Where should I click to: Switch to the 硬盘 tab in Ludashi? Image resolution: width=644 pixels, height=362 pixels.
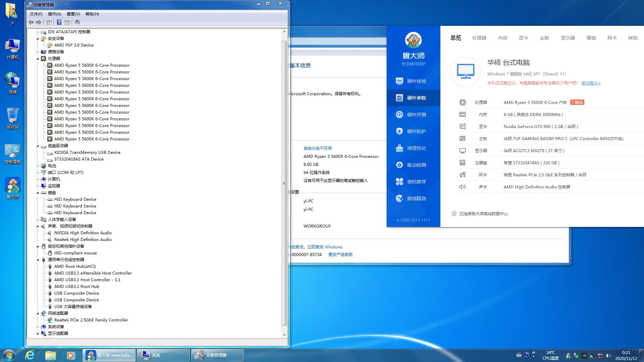point(591,38)
